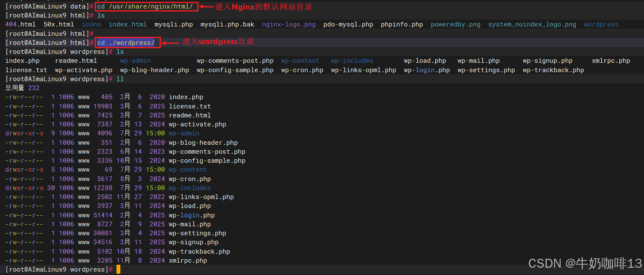The height and width of the screenshot is (275, 644).
Task: Click size 3336 of wp-config-sample.php
Action: 105,161
